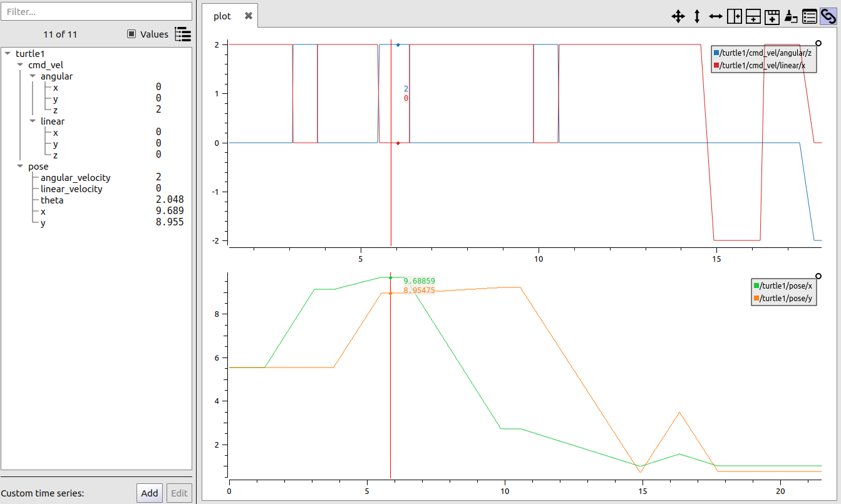Click the Add custom time series button
Viewport: 841px width, 504px height.
pyautogui.click(x=150, y=493)
